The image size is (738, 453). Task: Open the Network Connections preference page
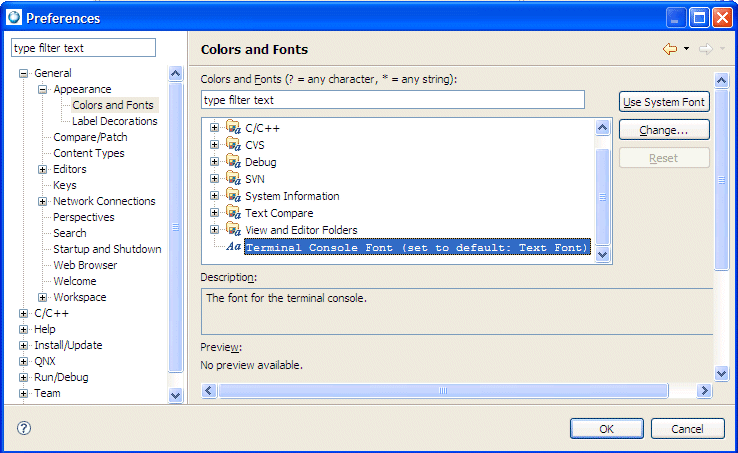click(104, 201)
